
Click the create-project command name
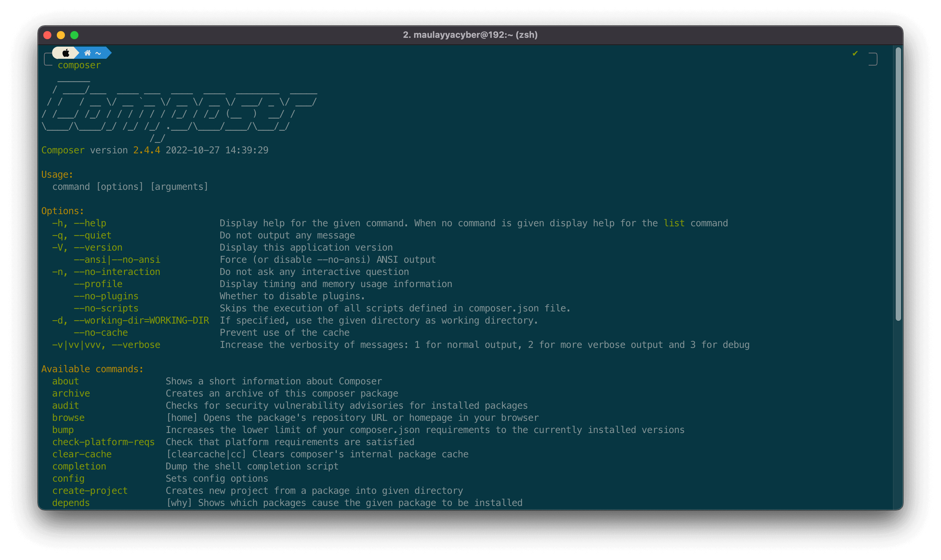tap(90, 490)
